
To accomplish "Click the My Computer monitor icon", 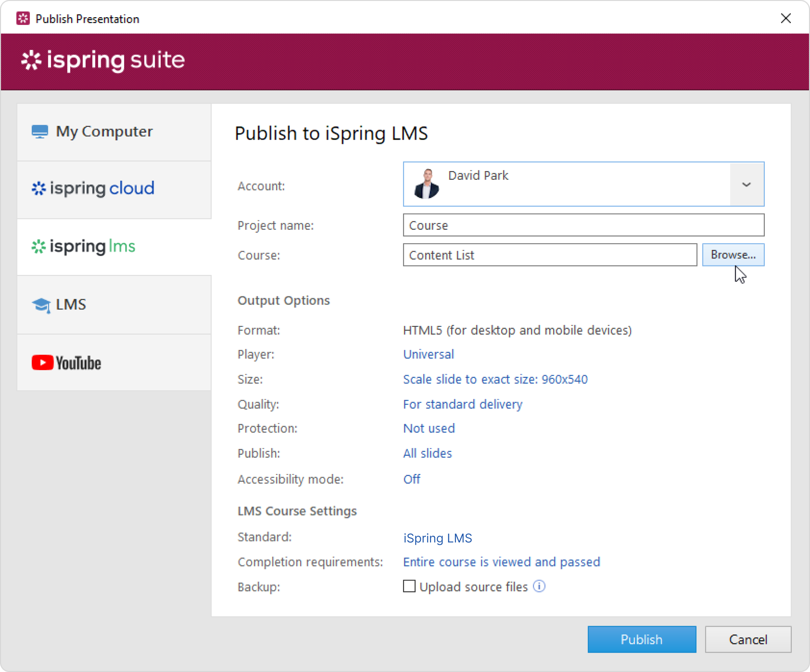I will (40, 132).
